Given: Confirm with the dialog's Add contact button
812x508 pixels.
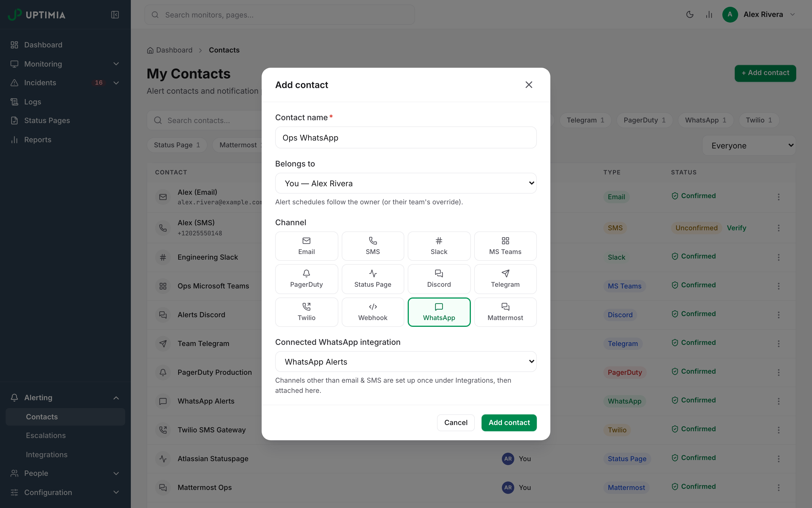Looking at the screenshot, I should [x=509, y=422].
